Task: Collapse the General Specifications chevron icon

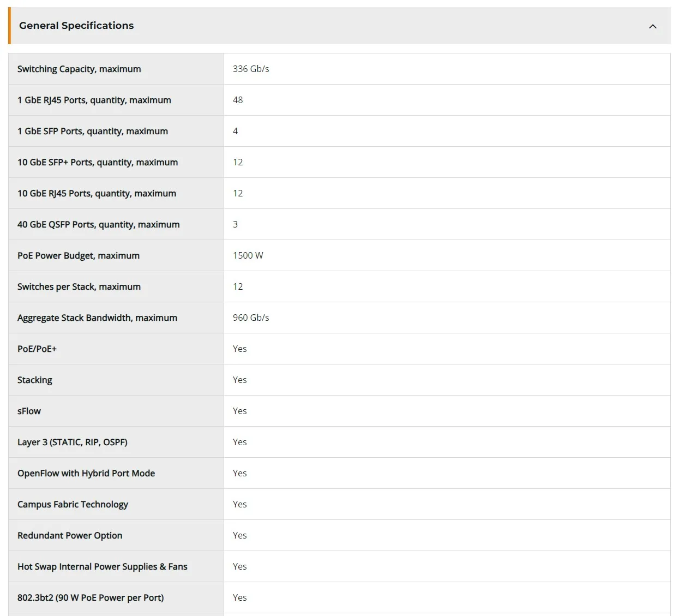Action: [x=652, y=26]
